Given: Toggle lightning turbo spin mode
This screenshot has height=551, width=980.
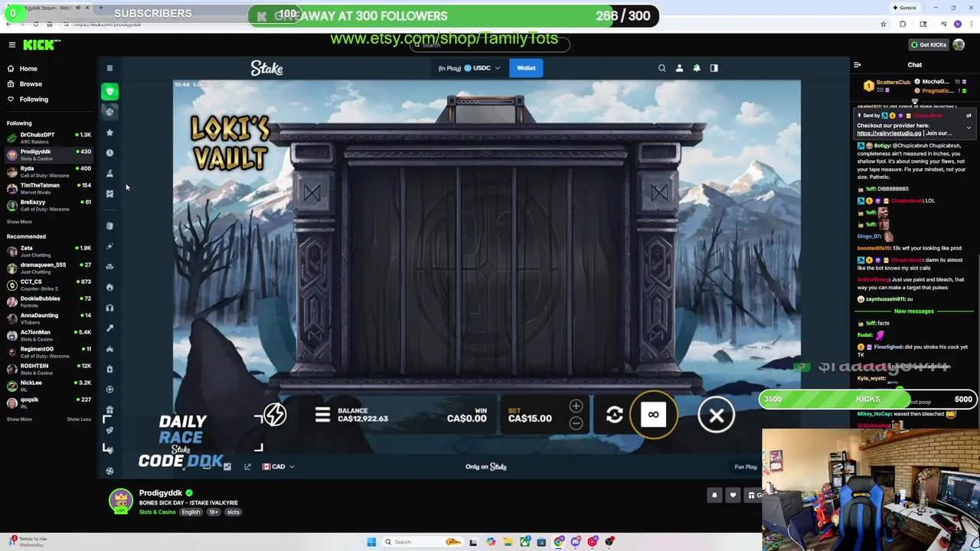Looking at the screenshot, I should [275, 415].
